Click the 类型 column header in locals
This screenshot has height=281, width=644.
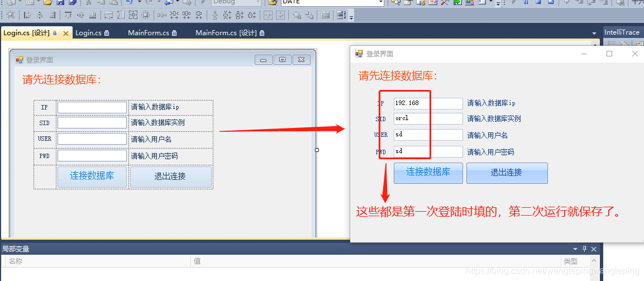coord(575,261)
